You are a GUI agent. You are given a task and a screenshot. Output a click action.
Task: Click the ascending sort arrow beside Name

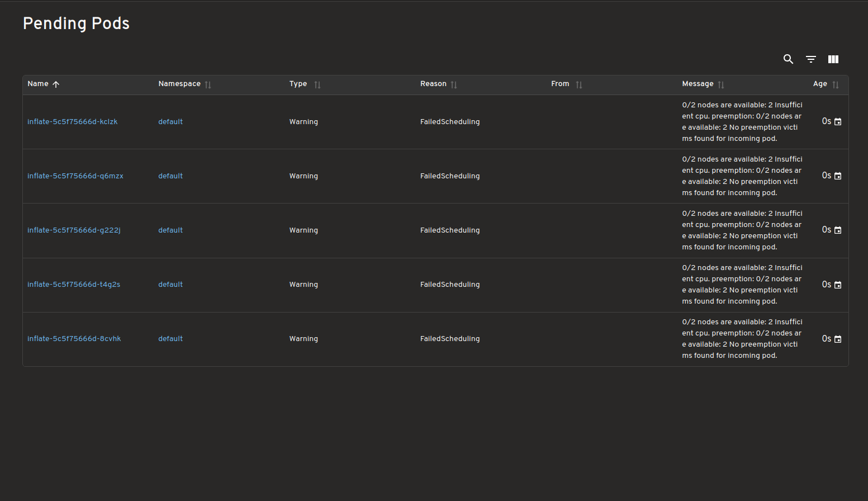click(x=56, y=84)
